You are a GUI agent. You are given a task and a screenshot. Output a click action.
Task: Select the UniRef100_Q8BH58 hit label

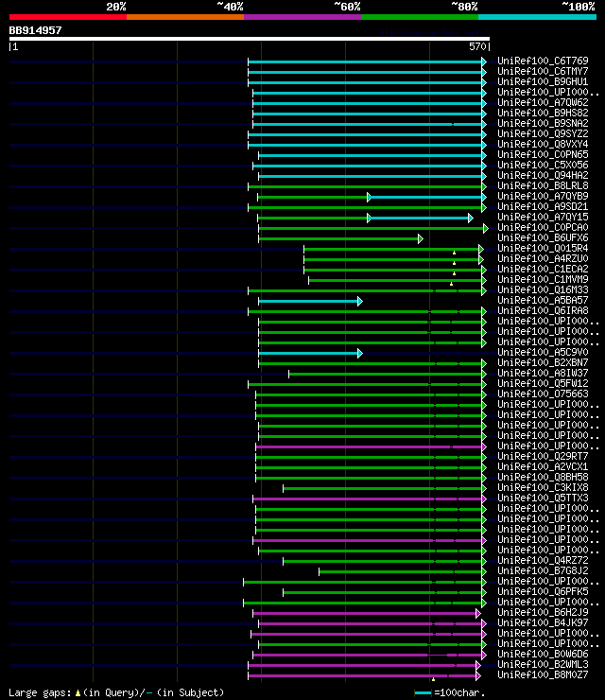[x=543, y=478]
